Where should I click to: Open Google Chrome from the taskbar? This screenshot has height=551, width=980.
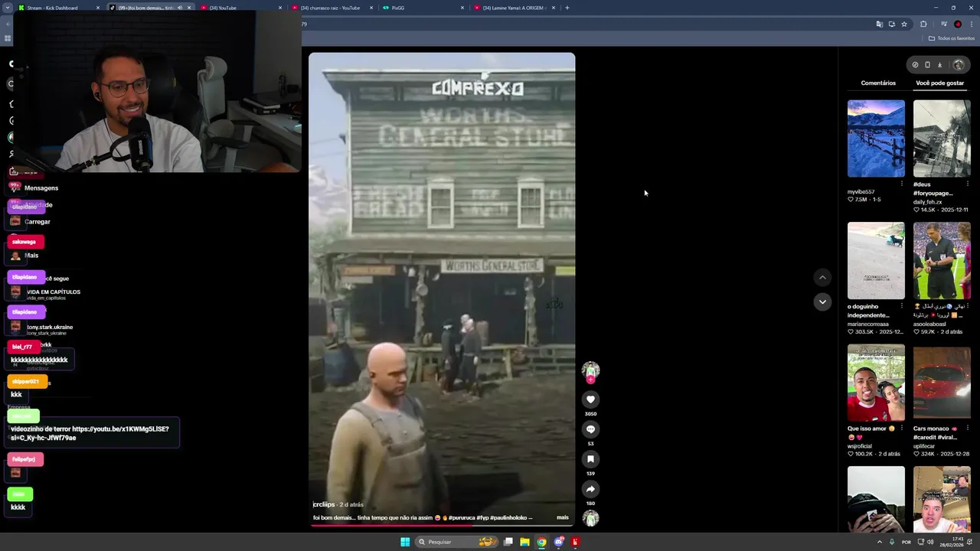coord(541,542)
